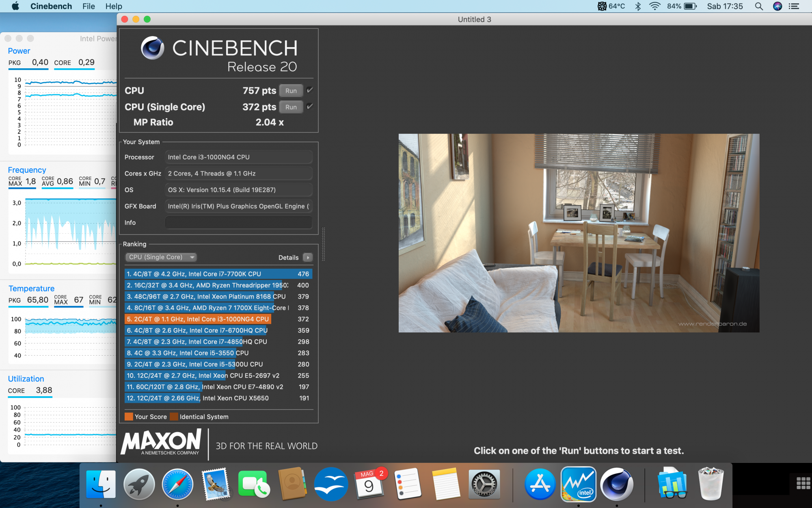Open File menu
Viewport: 812px width, 508px height.
pyautogui.click(x=89, y=6)
